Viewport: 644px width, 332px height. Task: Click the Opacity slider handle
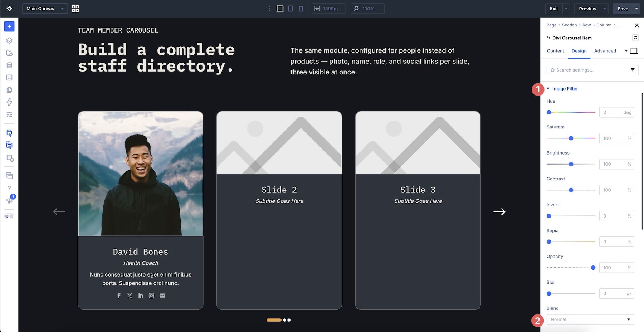593,268
